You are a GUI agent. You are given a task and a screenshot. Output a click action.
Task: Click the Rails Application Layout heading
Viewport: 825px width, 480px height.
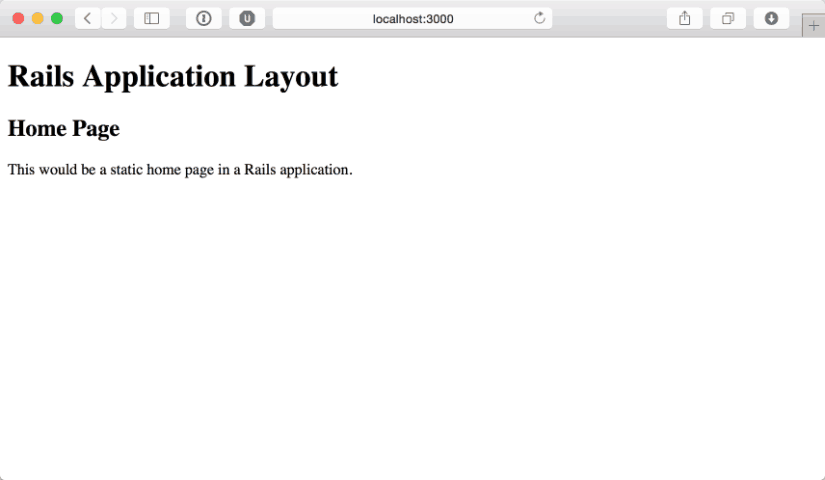(x=173, y=76)
